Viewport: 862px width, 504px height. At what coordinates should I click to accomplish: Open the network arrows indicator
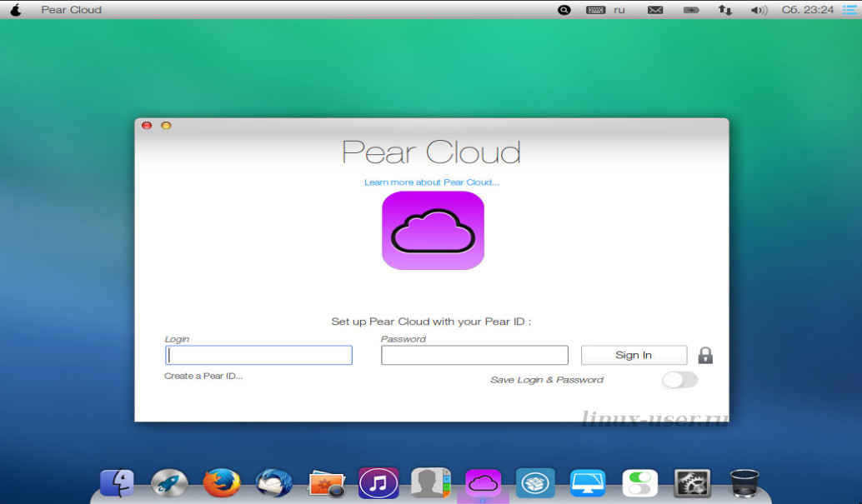pos(725,10)
